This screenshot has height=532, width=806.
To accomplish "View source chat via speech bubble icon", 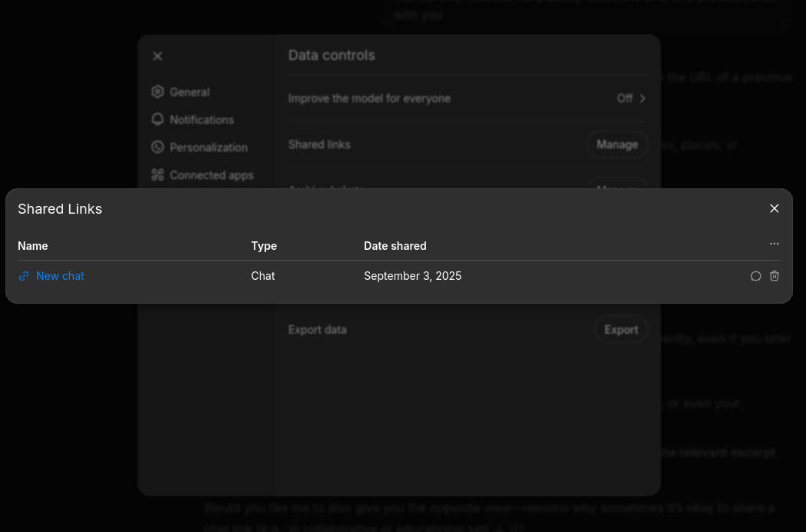I will click(756, 276).
